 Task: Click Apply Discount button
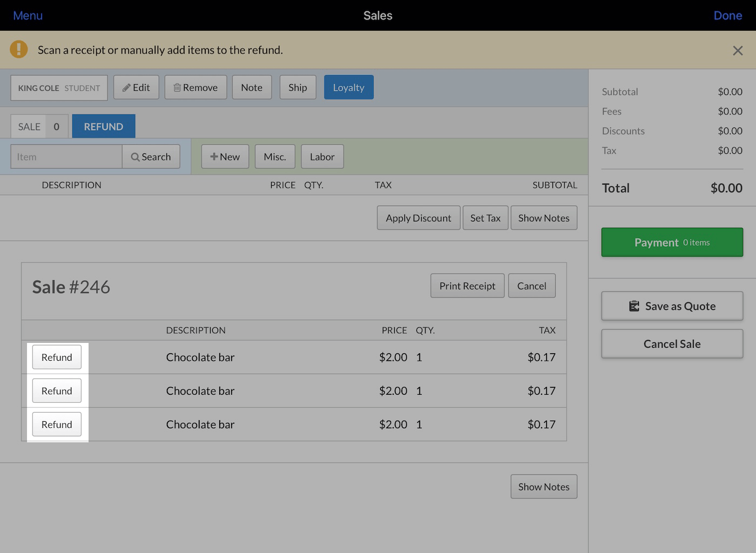pos(418,218)
